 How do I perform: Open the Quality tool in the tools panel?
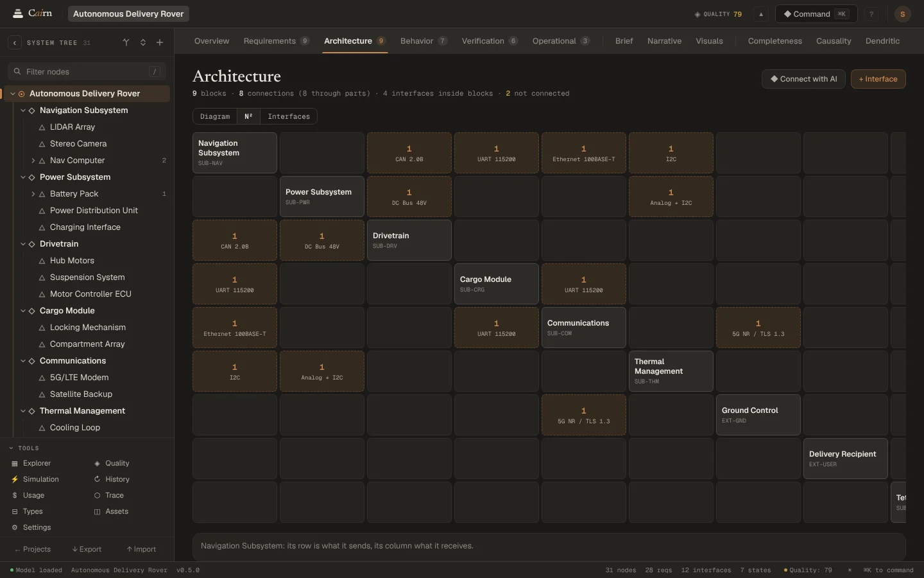[112, 463]
